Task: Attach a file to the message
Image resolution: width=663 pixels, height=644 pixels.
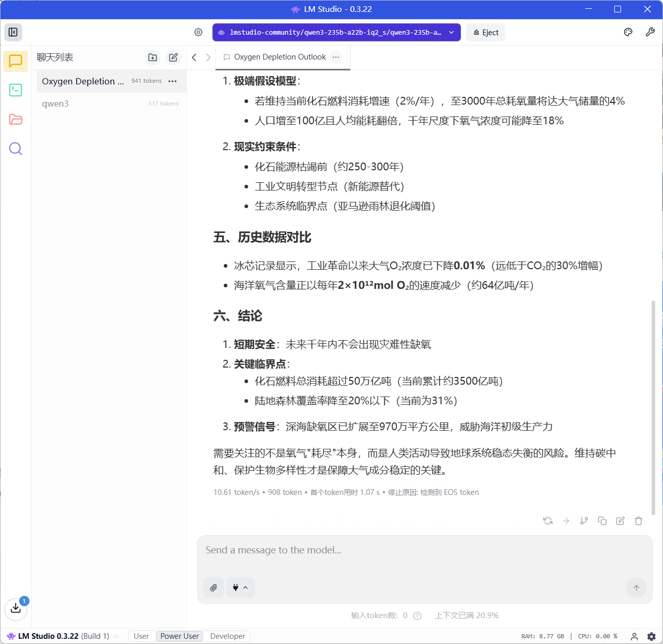Action: 213,588
